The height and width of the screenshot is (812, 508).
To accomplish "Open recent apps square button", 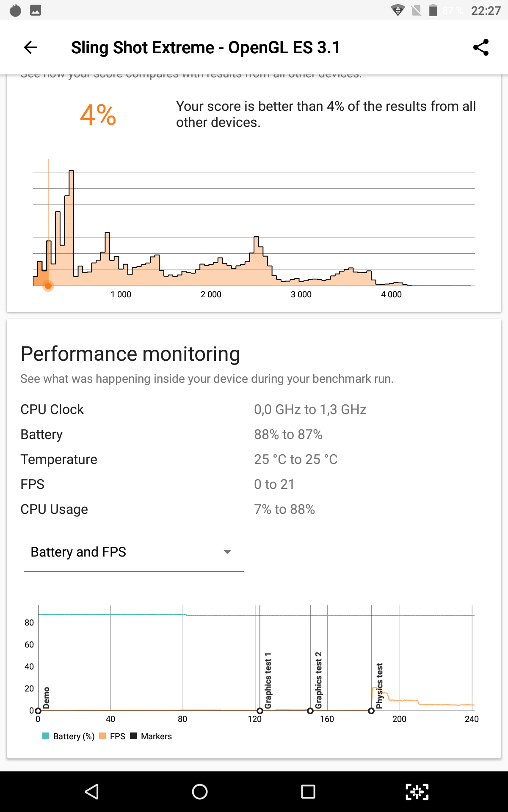I will [308, 792].
